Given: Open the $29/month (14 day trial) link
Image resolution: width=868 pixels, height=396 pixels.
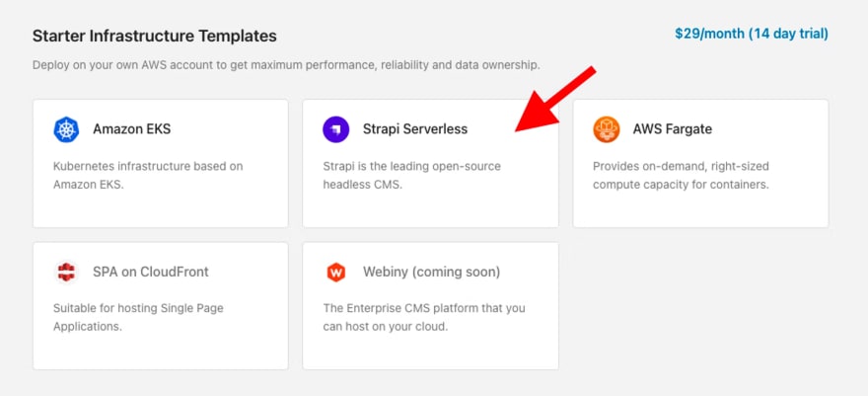Looking at the screenshot, I should (x=752, y=34).
